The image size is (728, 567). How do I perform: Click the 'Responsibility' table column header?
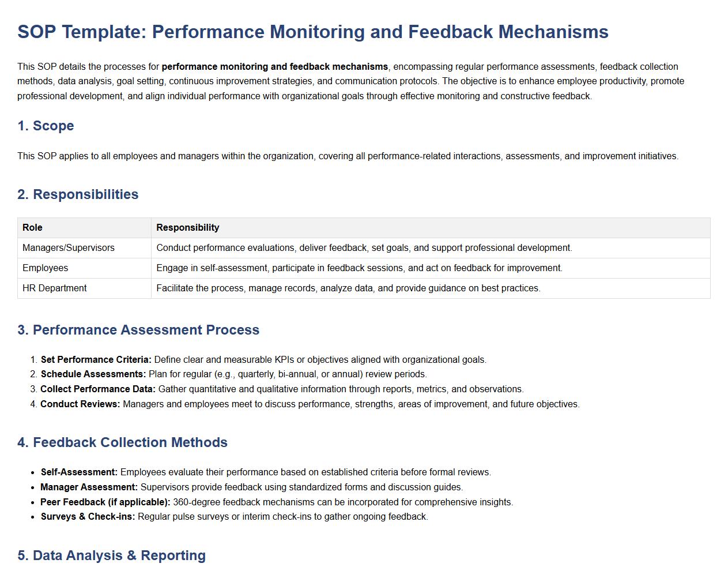tap(187, 228)
